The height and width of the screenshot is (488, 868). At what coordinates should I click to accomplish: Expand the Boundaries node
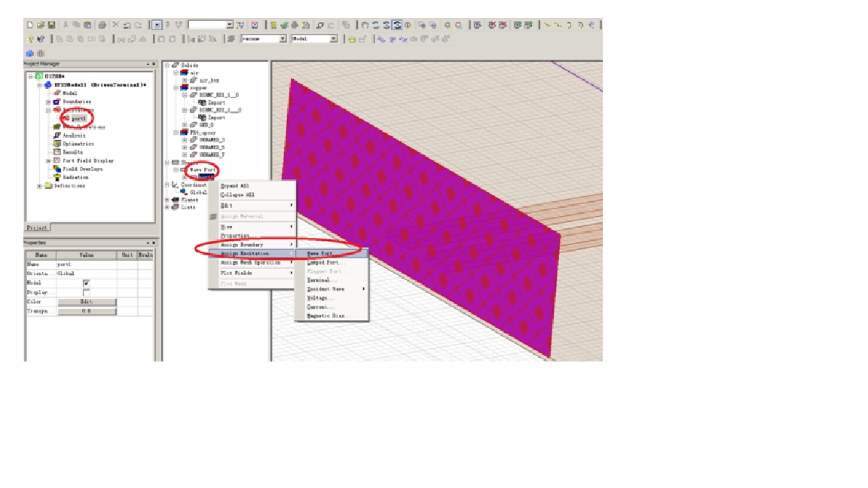point(48,102)
